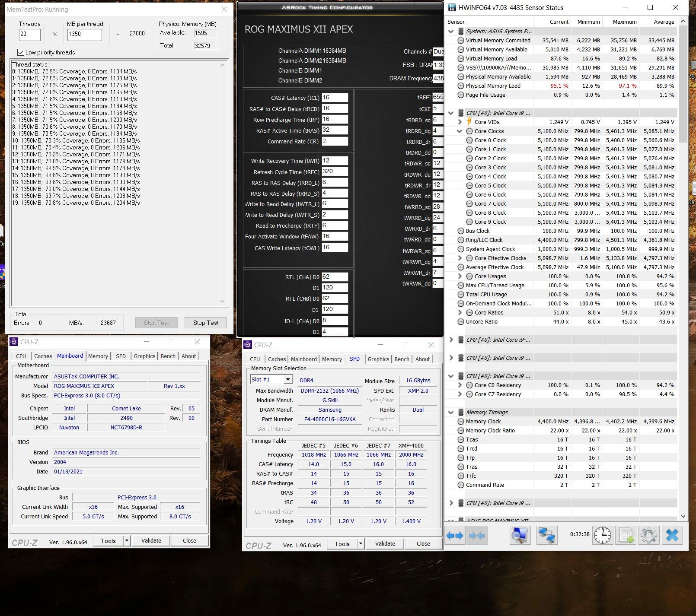This screenshot has width=696, height=616.
Task: Expand the Core Usages row
Action: pyautogui.click(x=460, y=276)
